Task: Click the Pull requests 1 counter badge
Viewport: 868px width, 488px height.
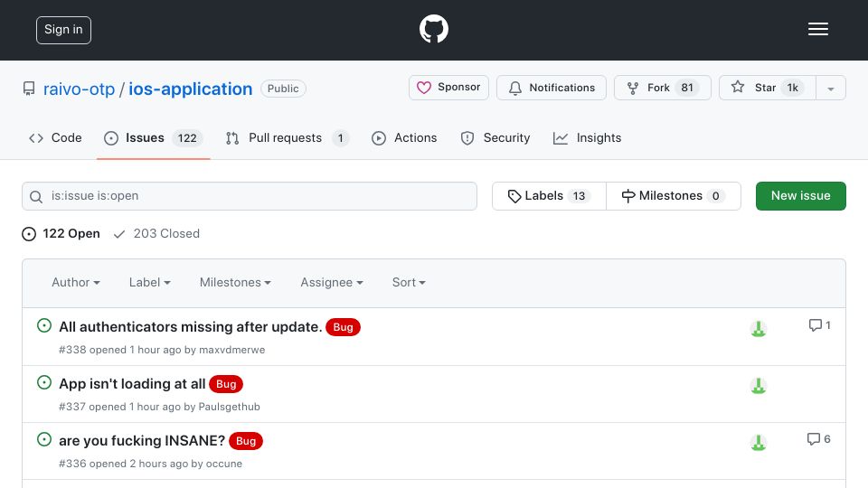Action: 341,138
